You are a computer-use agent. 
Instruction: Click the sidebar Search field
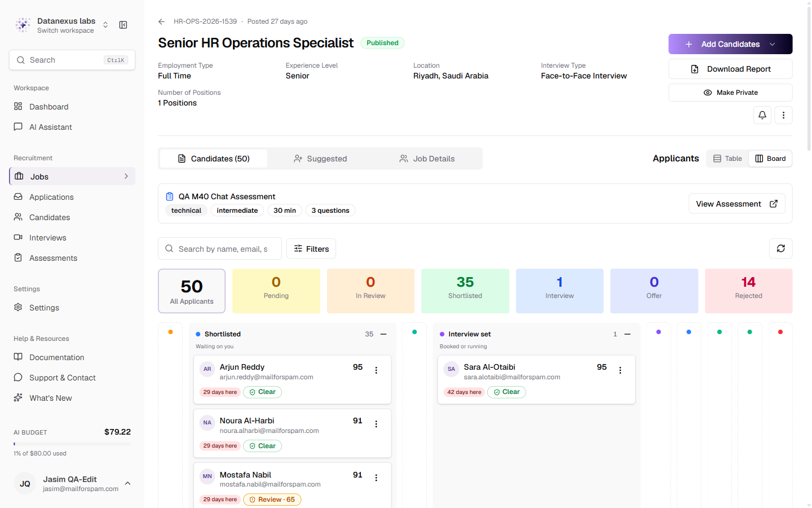tap(72, 60)
